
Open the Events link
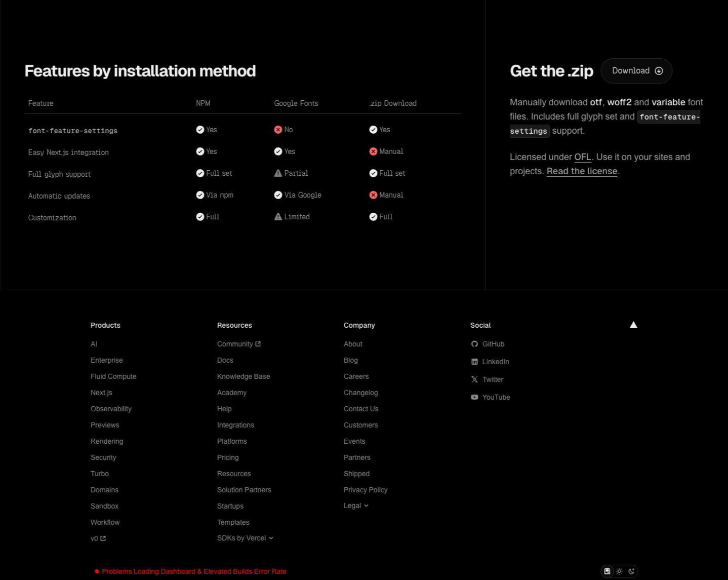pos(354,441)
